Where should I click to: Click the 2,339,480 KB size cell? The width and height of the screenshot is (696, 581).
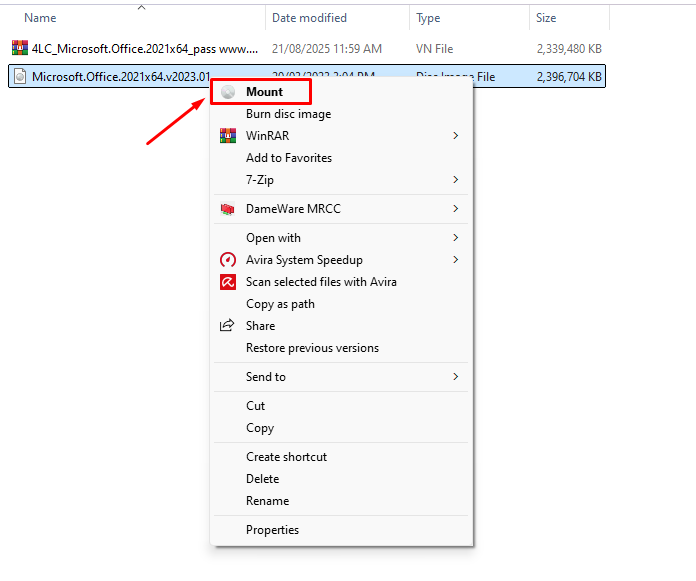coord(569,49)
